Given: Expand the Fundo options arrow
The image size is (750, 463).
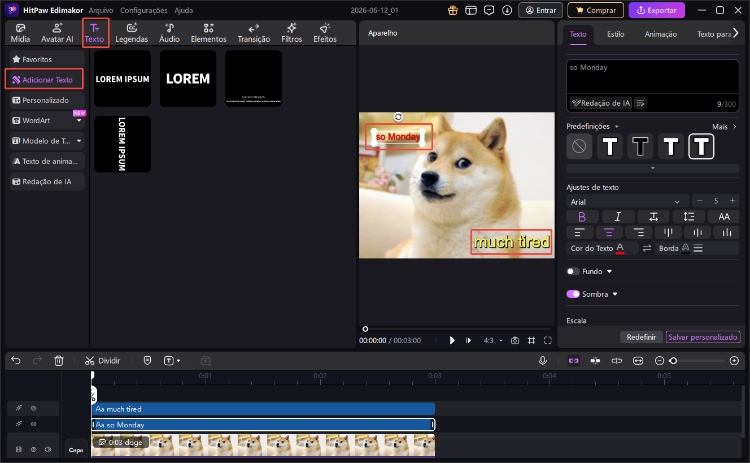Looking at the screenshot, I should pyautogui.click(x=609, y=271).
